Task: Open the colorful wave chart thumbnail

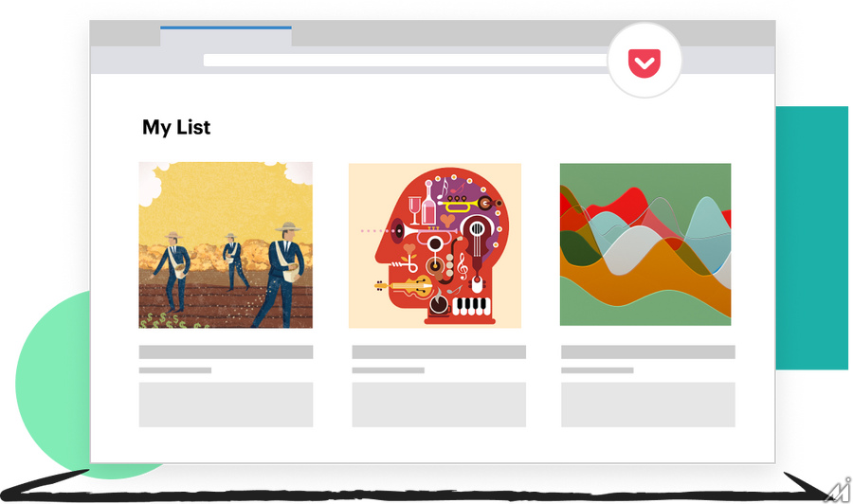Action: tap(645, 244)
